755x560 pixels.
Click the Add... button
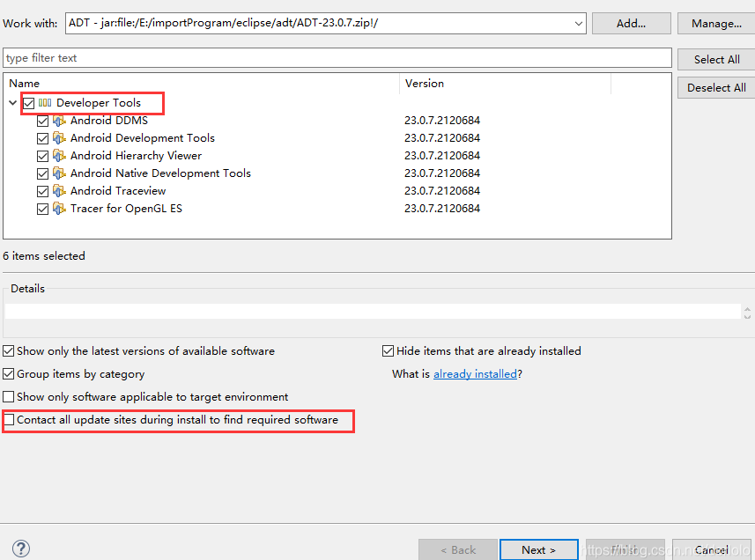(x=632, y=24)
